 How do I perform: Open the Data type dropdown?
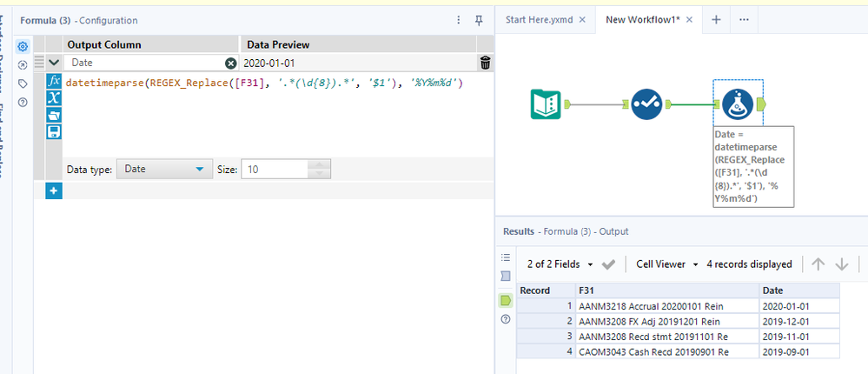[164, 170]
